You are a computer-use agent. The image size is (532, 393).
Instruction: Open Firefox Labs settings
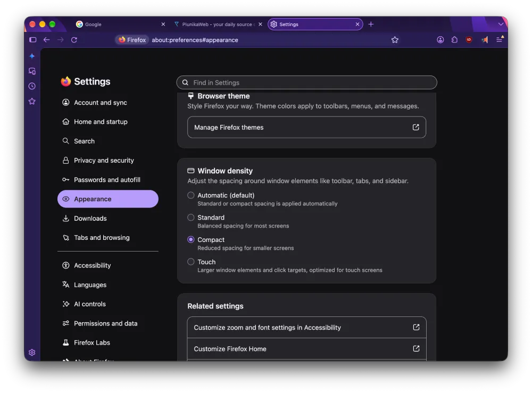tap(108, 343)
